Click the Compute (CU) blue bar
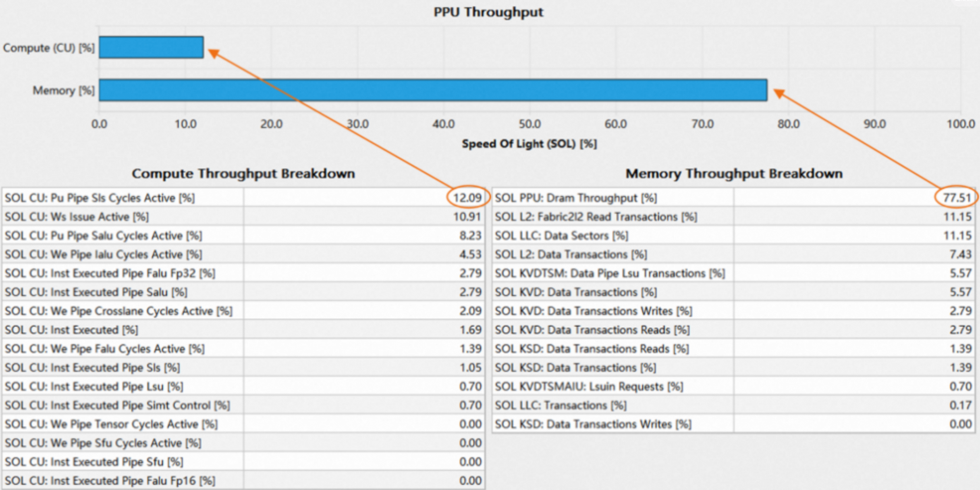980x490 pixels. 151,48
